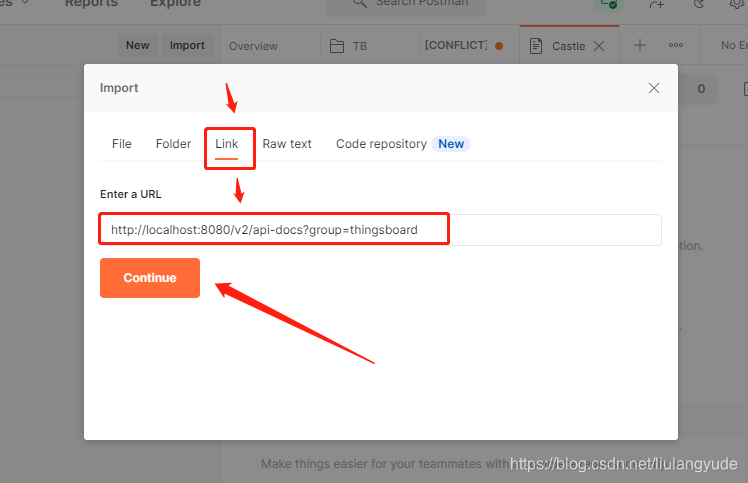Click the Search Postman field
Screen dimensions: 748x483
(x=406, y=5)
